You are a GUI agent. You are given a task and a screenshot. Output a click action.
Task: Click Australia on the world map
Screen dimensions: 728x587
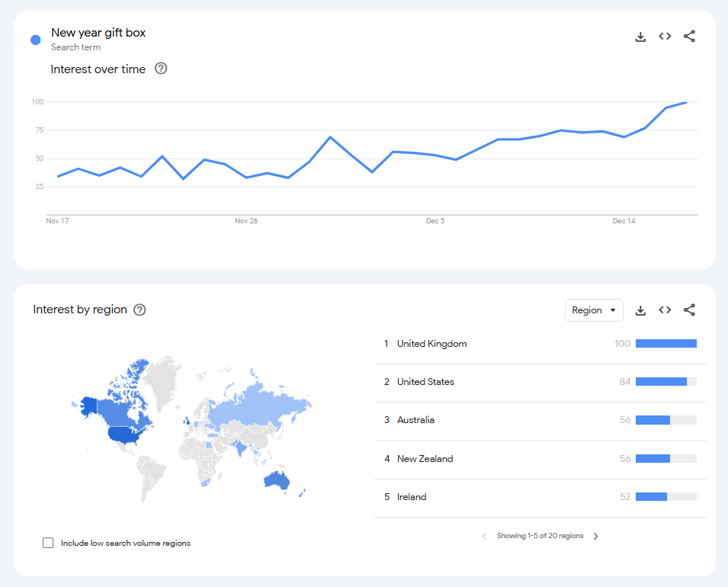pos(277,480)
